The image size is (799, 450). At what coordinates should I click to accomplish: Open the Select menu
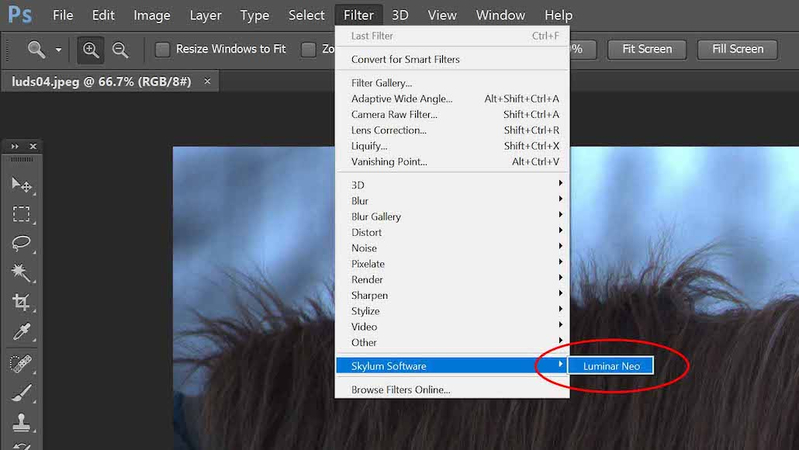(306, 15)
